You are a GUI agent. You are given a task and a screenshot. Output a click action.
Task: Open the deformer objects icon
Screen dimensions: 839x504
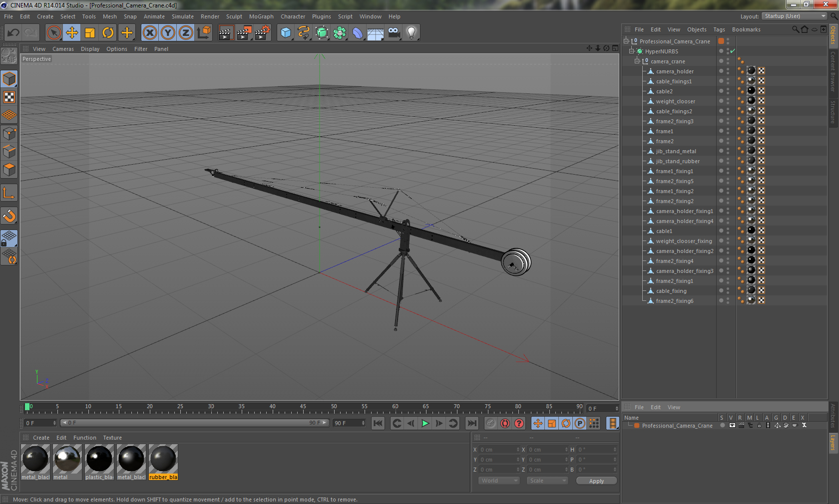[x=358, y=33]
